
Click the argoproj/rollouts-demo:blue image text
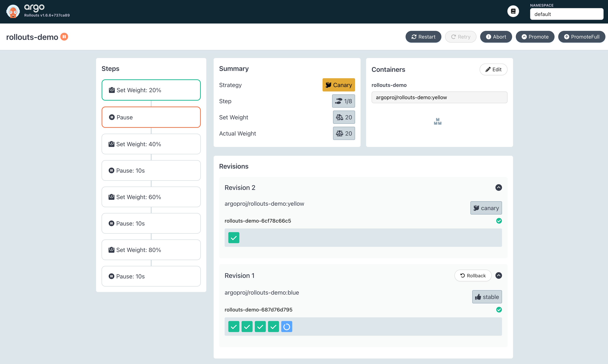[x=262, y=293]
